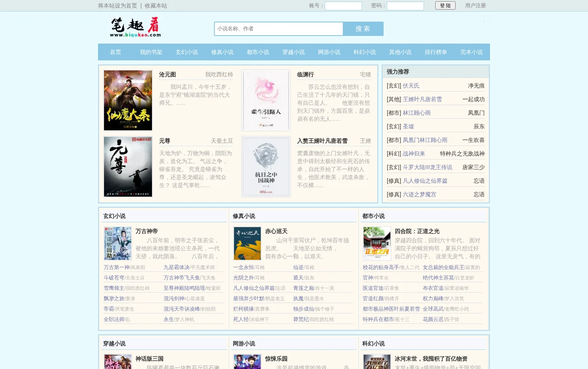Open 一念永恒 in 修真小说 list
The height and width of the screenshot is (369, 588).
pos(244,267)
